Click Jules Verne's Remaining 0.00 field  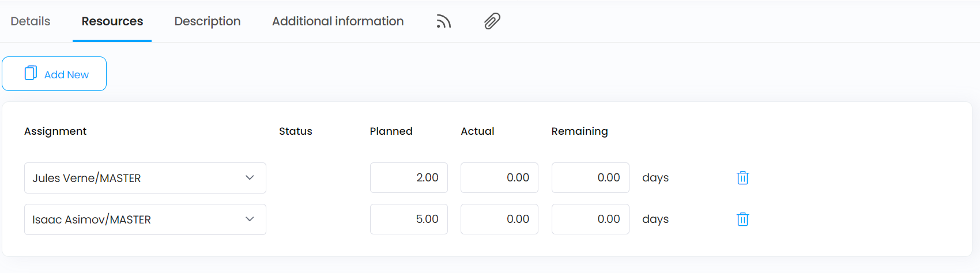590,178
